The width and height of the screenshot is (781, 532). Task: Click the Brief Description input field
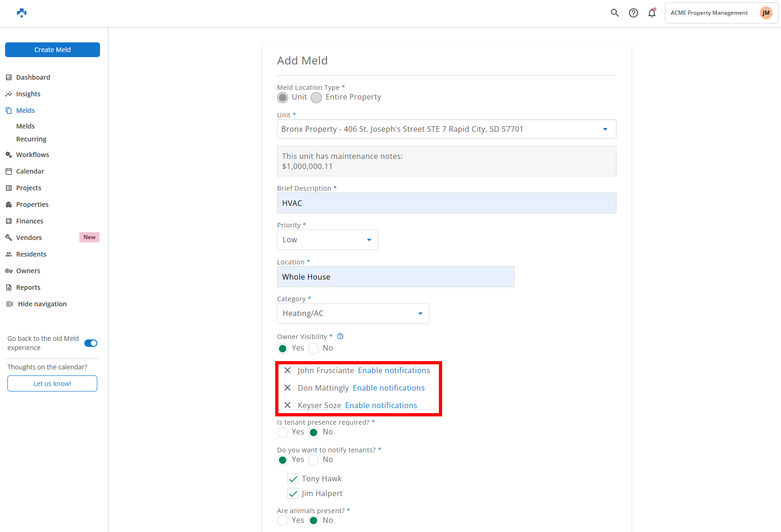tap(446, 203)
